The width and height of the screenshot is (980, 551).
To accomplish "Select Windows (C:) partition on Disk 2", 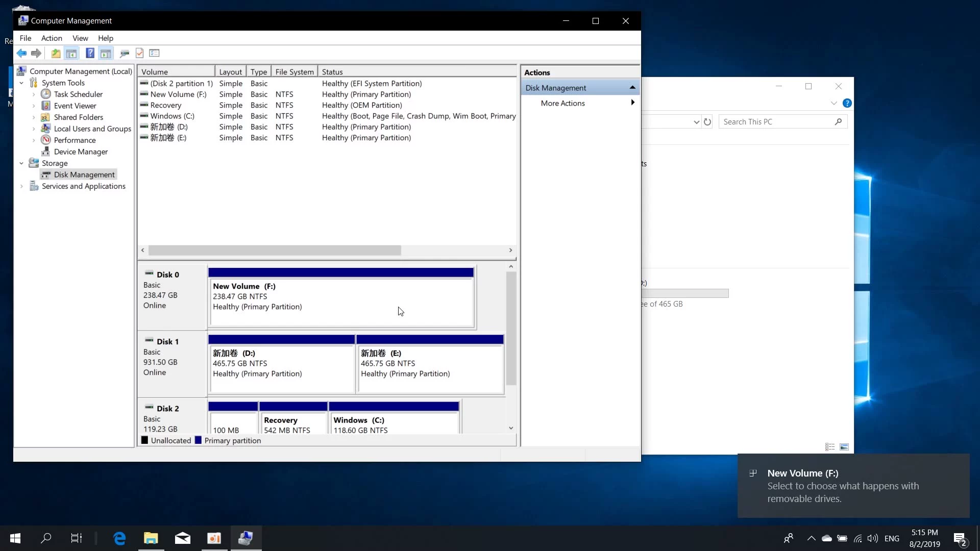I will coord(394,418).
